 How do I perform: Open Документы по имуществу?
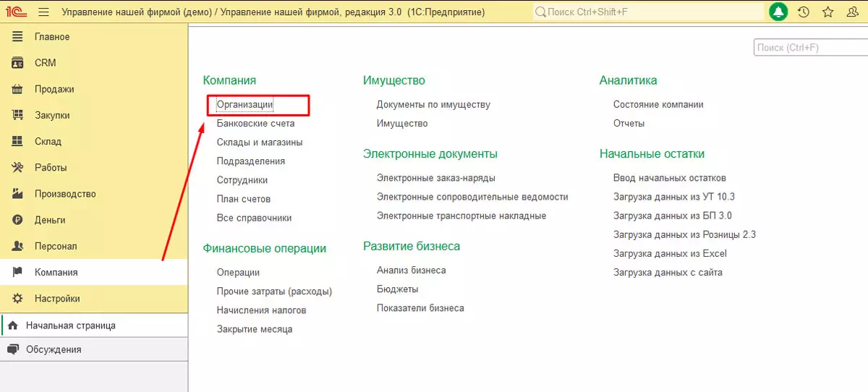click(x=433, y=105)
